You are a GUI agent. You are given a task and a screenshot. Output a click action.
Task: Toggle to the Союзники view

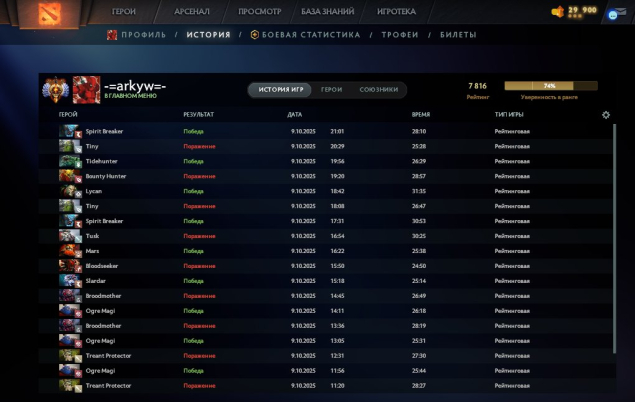pos(378,90)
